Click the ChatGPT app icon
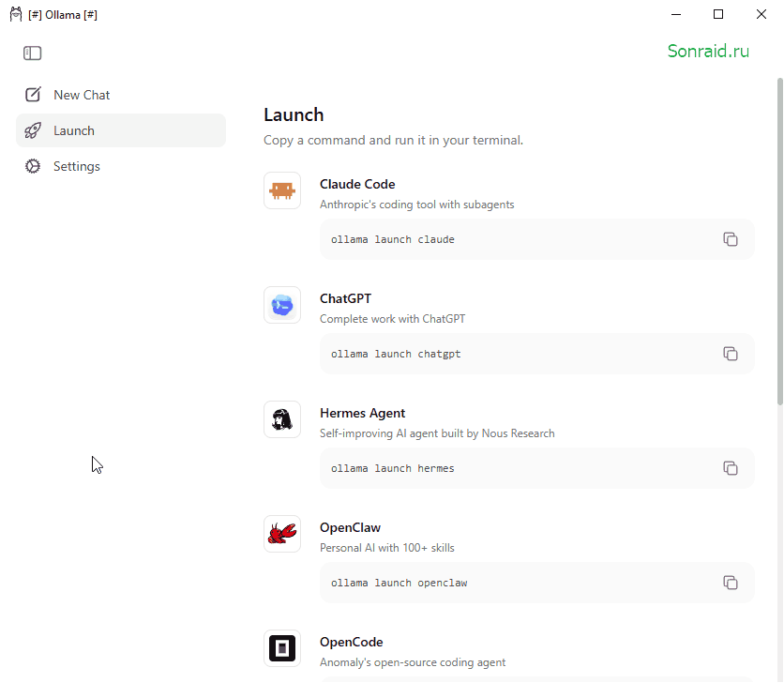784x683 pixels. [x=282, y=305]
